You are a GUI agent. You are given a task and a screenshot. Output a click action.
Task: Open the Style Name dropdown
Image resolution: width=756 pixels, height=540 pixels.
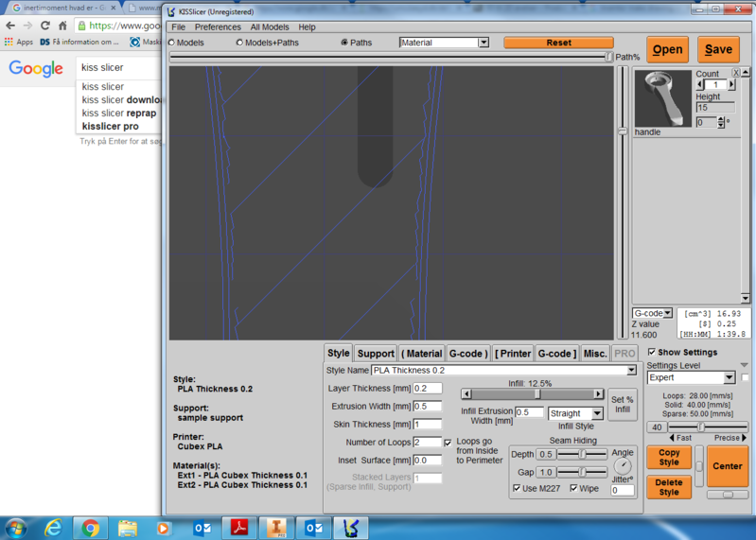[x=631, y=370]
